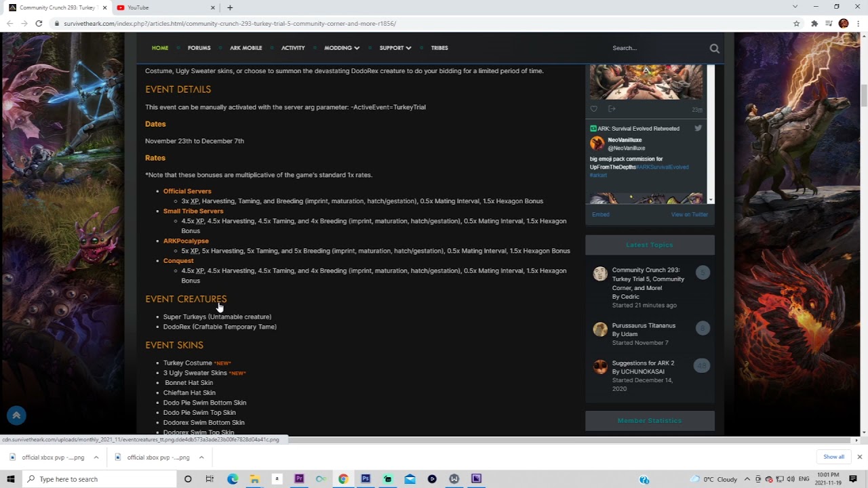This screenshot has width=868, height=488.
Task: Open Photoshop from the taskbar
Action: click(366, 479)
